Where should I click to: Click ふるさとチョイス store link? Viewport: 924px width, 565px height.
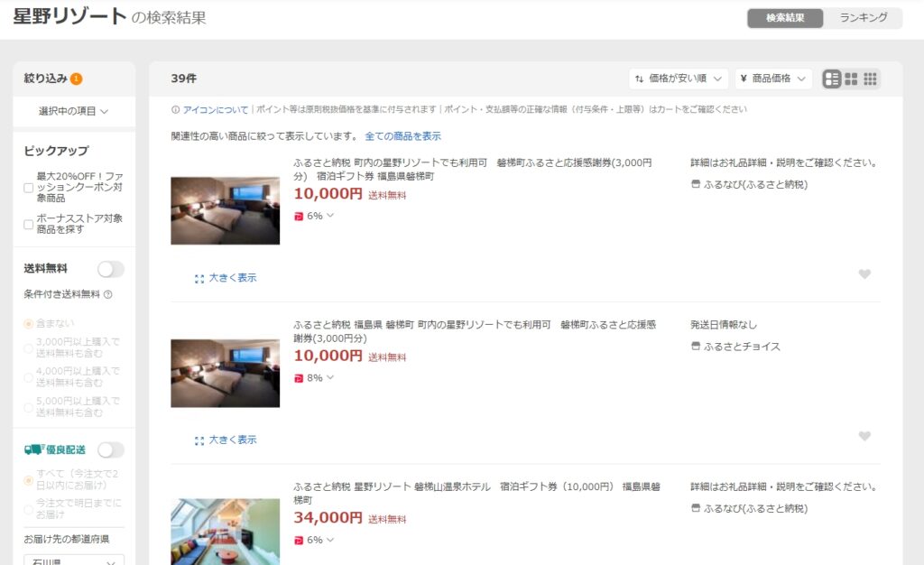click(x=742, y=347)
